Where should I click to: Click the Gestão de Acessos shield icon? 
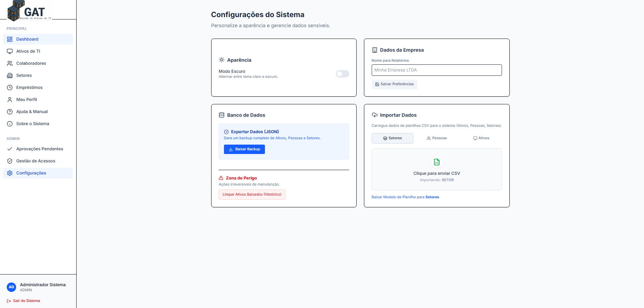tap(10, 161)
